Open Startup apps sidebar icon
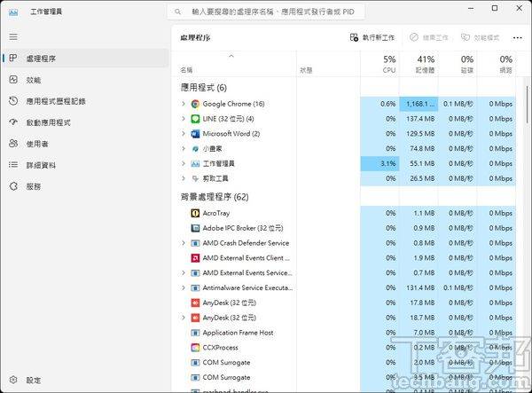This screenshot has height=393, width=532. coord(13,122)
